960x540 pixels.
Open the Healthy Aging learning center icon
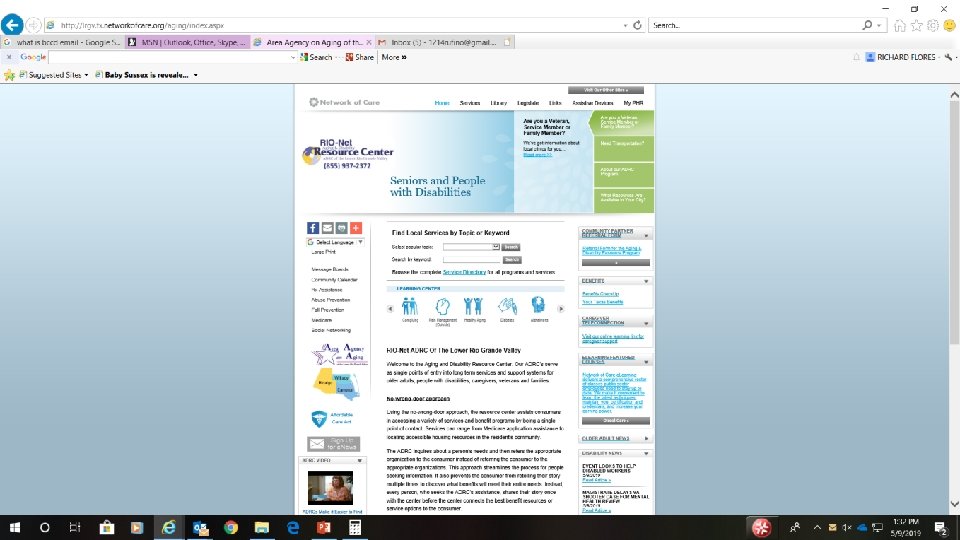[473, 306]
